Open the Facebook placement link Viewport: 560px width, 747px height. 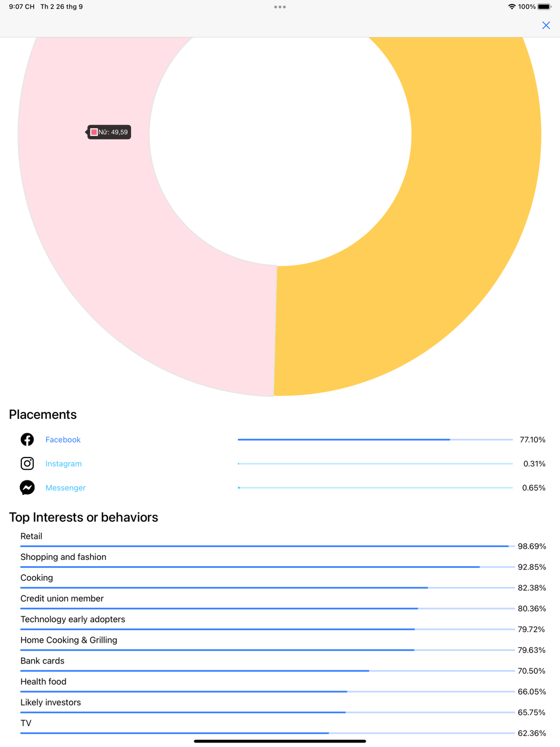(x=63, y=440)
